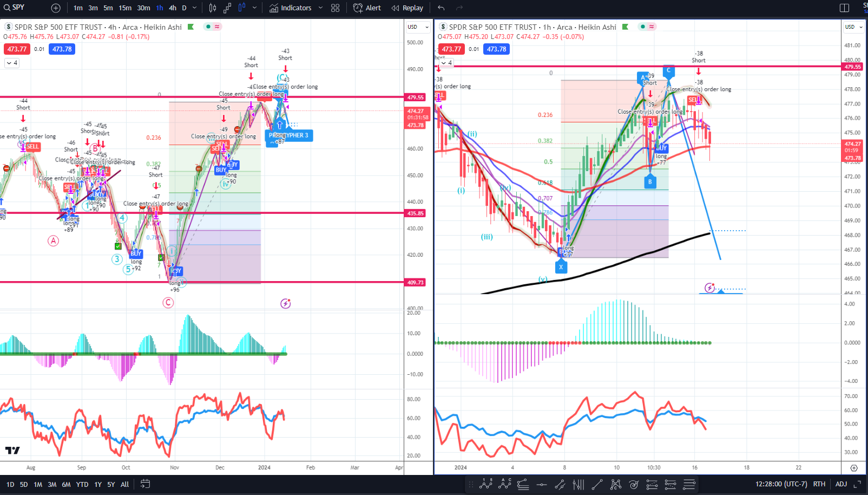Select the step line chart type icon
Image resolution: width=868 pixels, height=495 pixels.
pyautogui.click(x=227, y=8)
